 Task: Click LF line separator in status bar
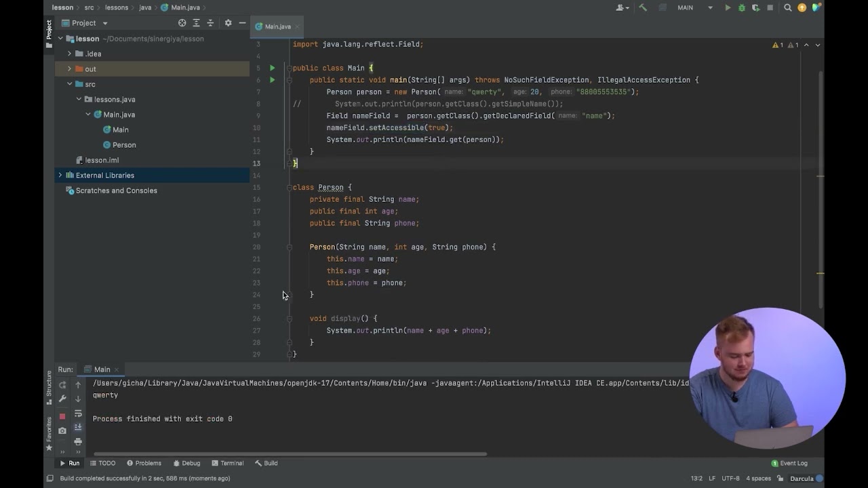click(x=712, y=479)
